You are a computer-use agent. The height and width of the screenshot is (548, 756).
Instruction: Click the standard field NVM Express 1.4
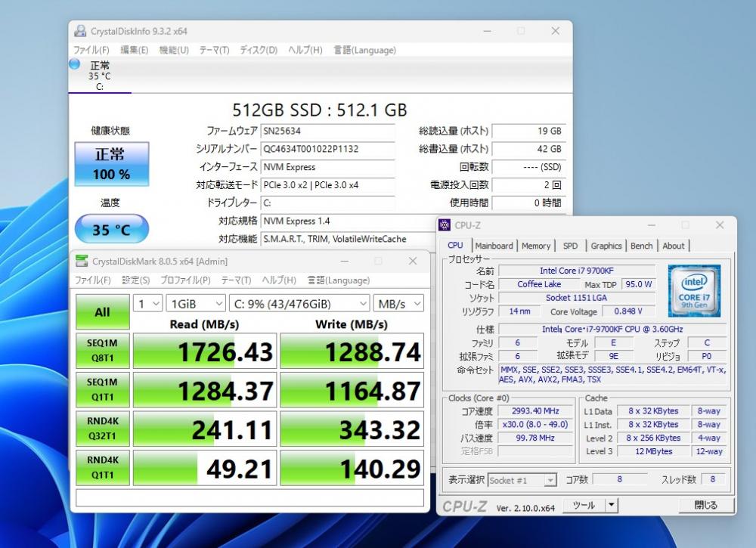click(x=348, y=221)
